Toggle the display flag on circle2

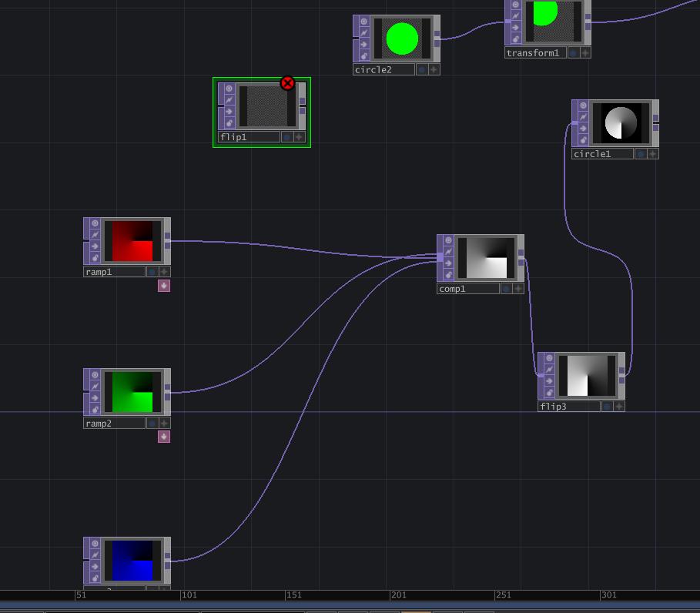click(x=422, y=69)
